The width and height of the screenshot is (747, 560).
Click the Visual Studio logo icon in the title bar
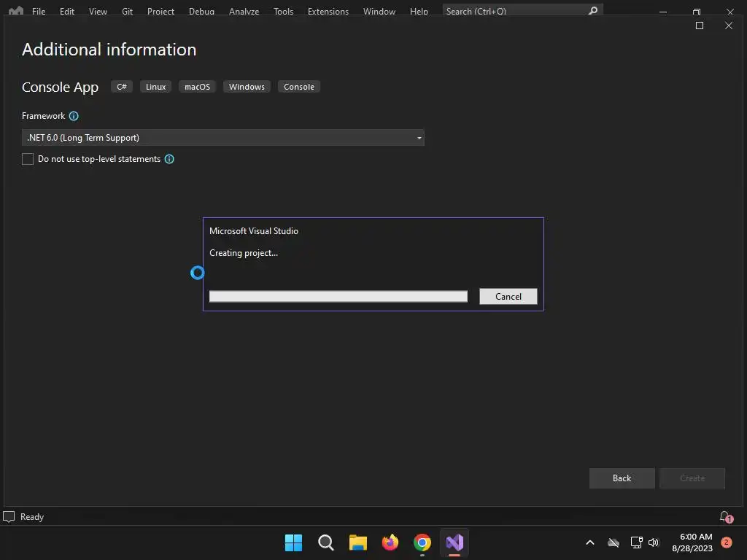click(x=16, y=10)
